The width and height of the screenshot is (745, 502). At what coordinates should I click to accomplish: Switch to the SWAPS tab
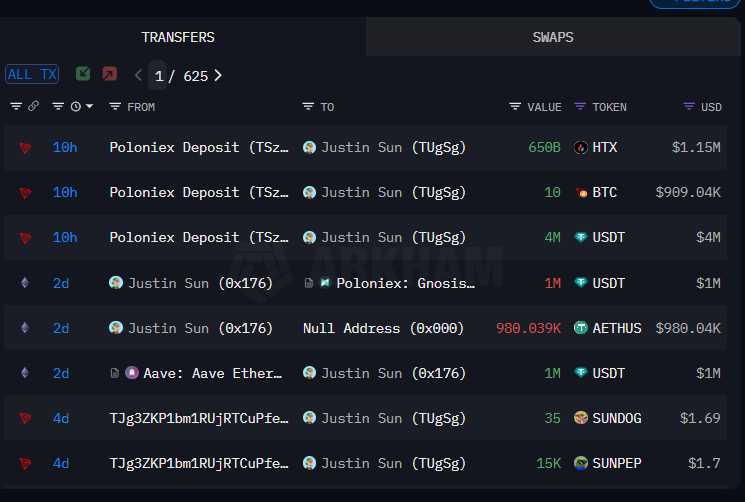553,37
